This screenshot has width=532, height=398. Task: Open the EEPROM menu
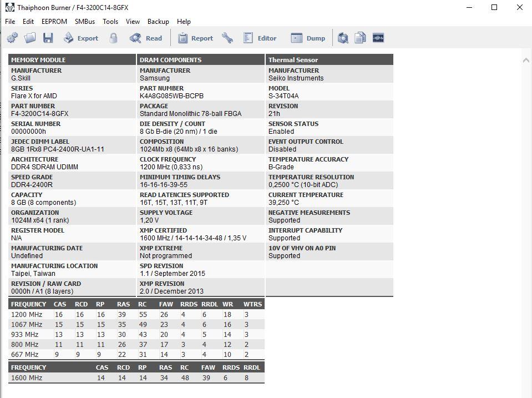point(54,22)
